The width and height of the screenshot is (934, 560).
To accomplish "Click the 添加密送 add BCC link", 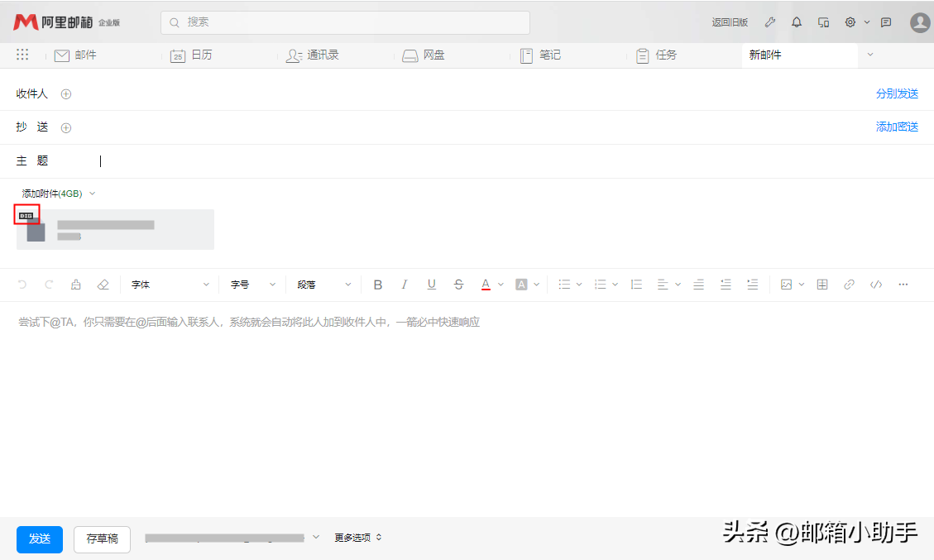I will click(x=897, y=127).
